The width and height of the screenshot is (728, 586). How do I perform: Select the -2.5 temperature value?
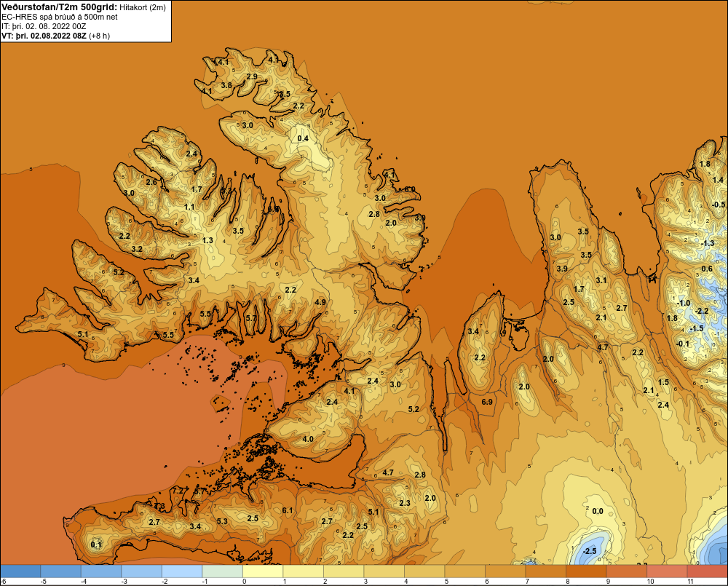pos(589,551)
